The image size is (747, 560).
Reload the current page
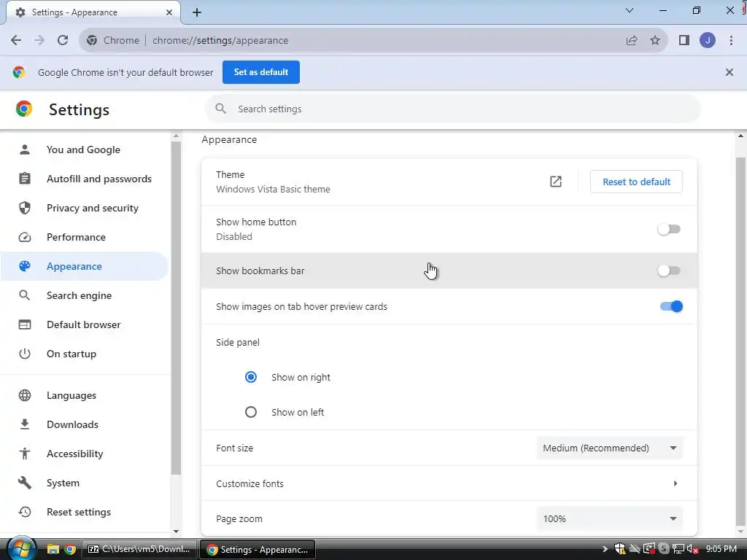coord(63,41)
